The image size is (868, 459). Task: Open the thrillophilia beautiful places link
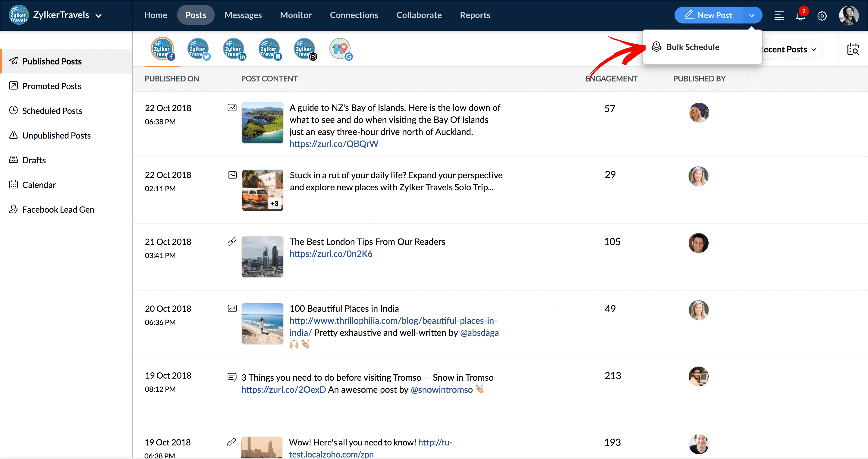393,326
